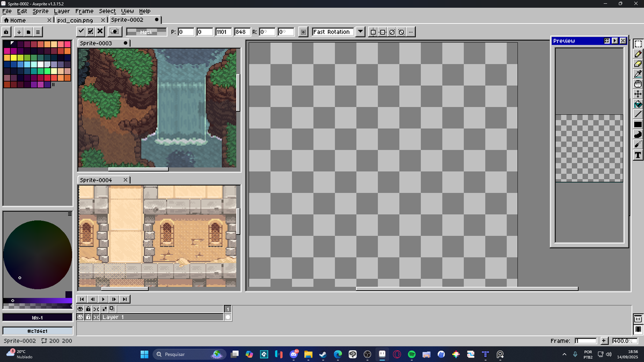Click the Frame number input field

click(586, 341)
